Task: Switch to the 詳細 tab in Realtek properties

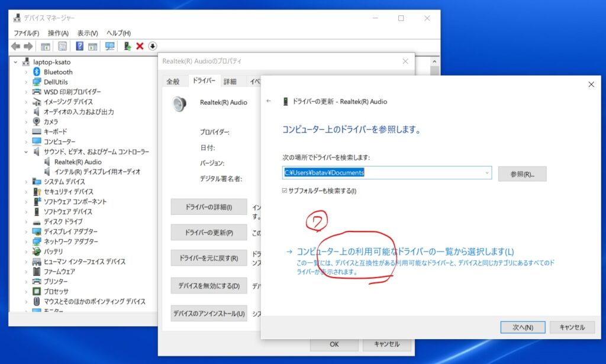Action: pos(230,81)
